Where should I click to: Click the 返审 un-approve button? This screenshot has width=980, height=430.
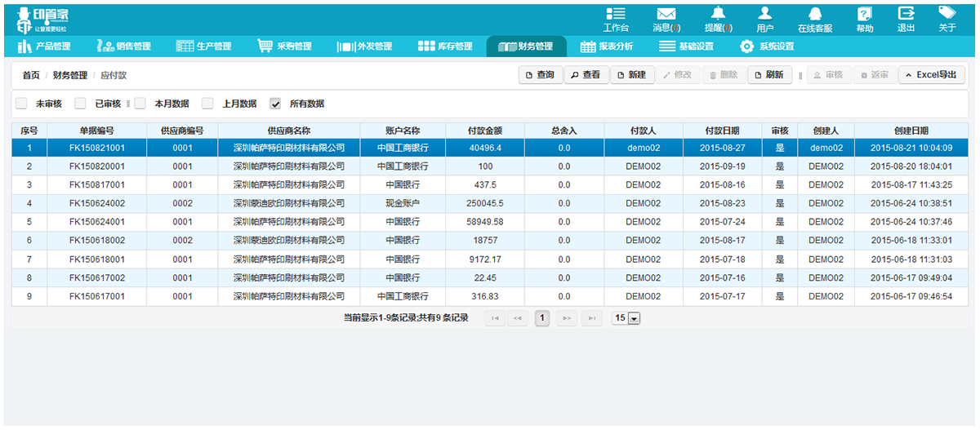click(x=874, y=75)
